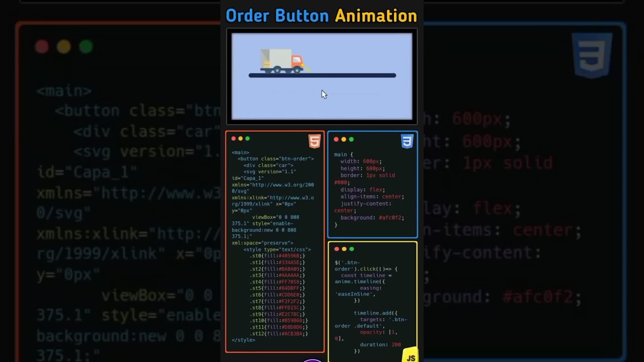Click the '<style type="text/css">' line
Image resolution: width=644 pixels, height=362 pixels.
(277, 250)
